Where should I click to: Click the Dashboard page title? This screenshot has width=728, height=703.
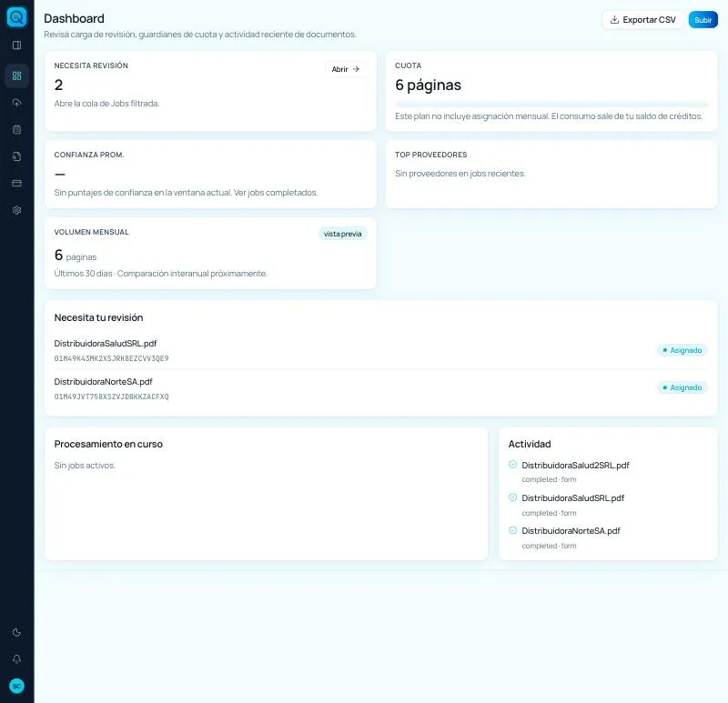[x=74, y=18]
